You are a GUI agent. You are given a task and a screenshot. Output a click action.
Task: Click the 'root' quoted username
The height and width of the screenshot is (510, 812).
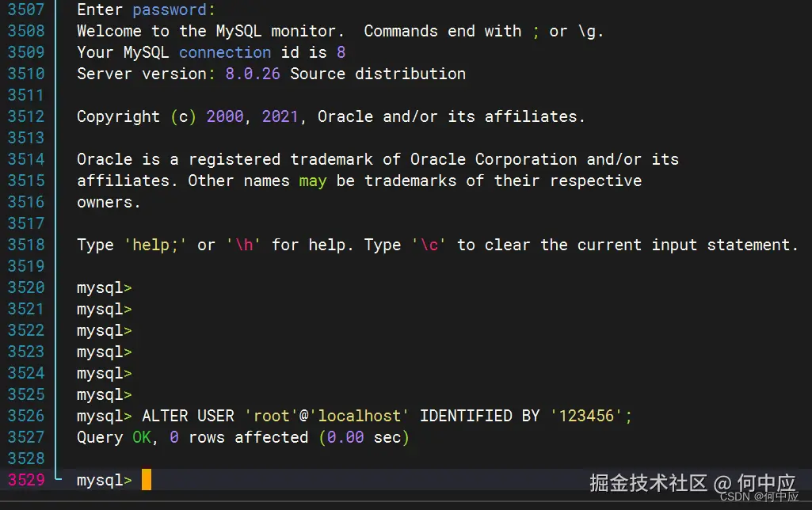(271, 416)
